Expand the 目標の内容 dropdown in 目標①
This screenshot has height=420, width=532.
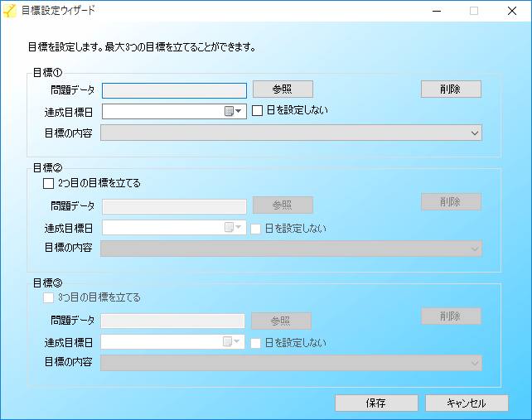point(475,133)
